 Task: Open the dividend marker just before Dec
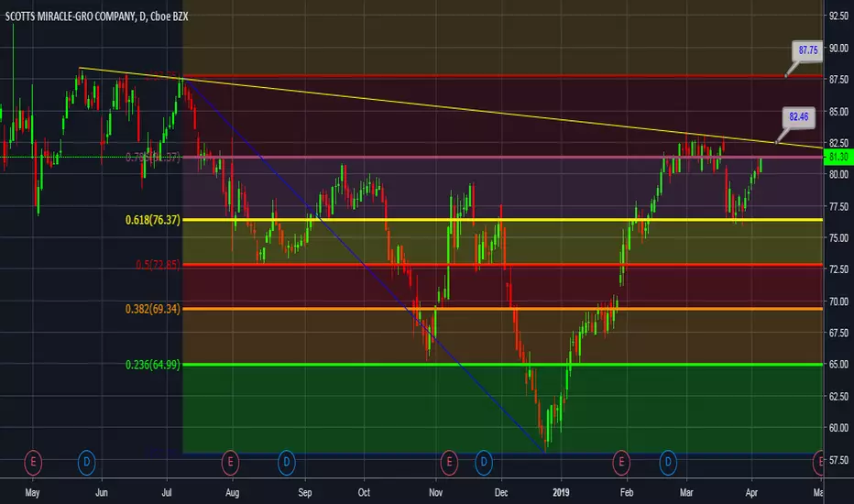(484, 462)
